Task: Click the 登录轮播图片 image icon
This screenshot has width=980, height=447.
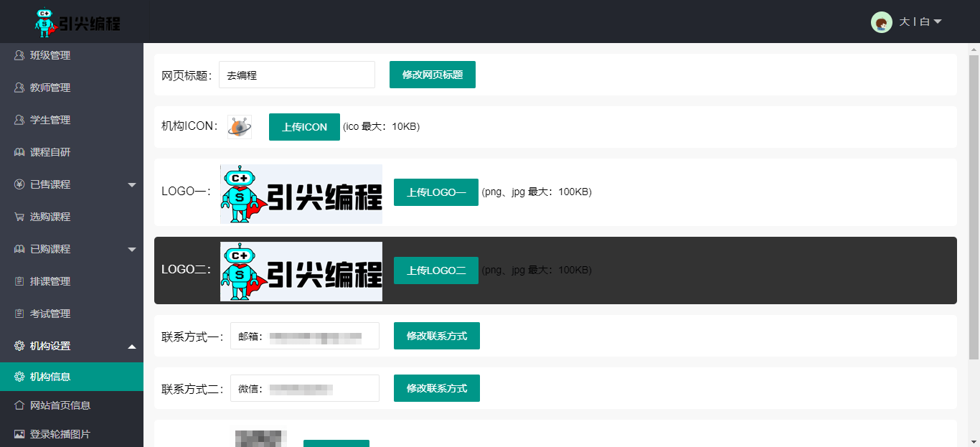Action: coord(19,434)
